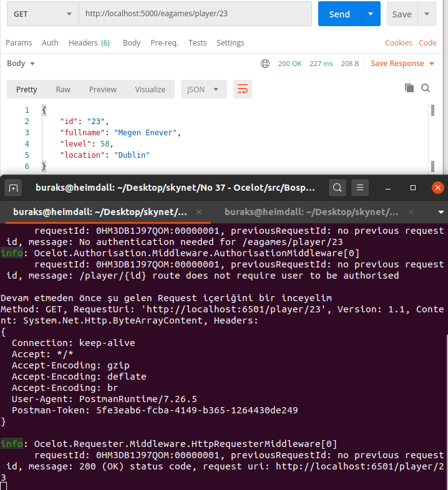The image size is (448, 490).
Task: Close the second terminal tab
Action: tap(411, 212)
